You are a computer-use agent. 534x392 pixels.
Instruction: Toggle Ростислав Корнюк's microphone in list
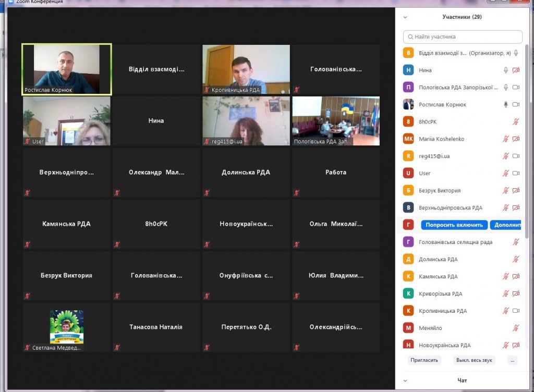(x=505, y=104)
